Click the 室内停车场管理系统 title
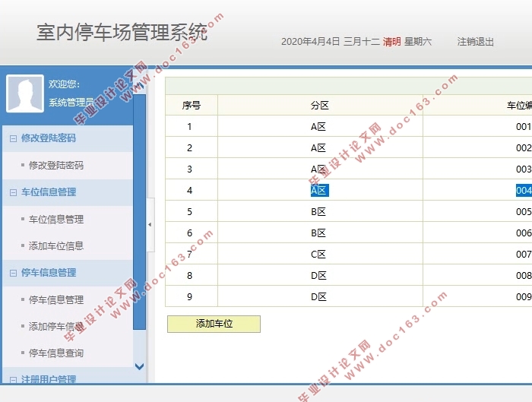 [x=122, y=33]
